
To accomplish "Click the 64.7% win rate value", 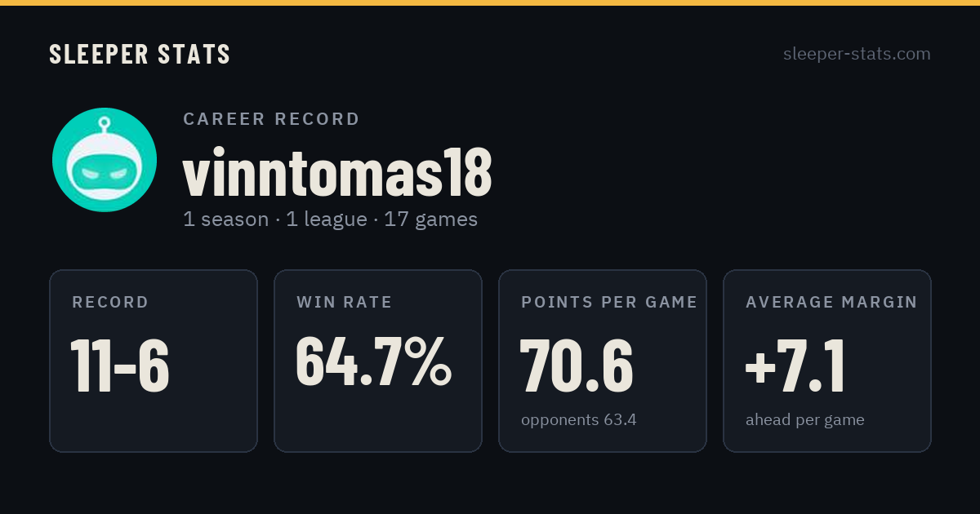I will coord(373,361).
